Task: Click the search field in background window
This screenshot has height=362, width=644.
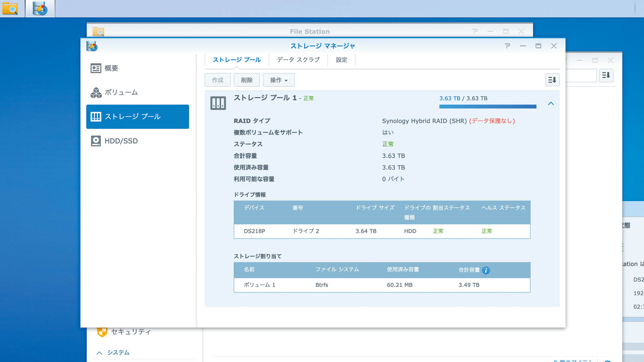Action: (581, 75)
